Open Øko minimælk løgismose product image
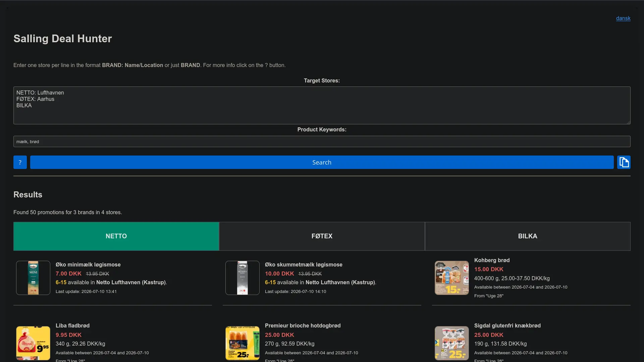The width and height of the screenshot is (644, 362). (x=33, y=278)
